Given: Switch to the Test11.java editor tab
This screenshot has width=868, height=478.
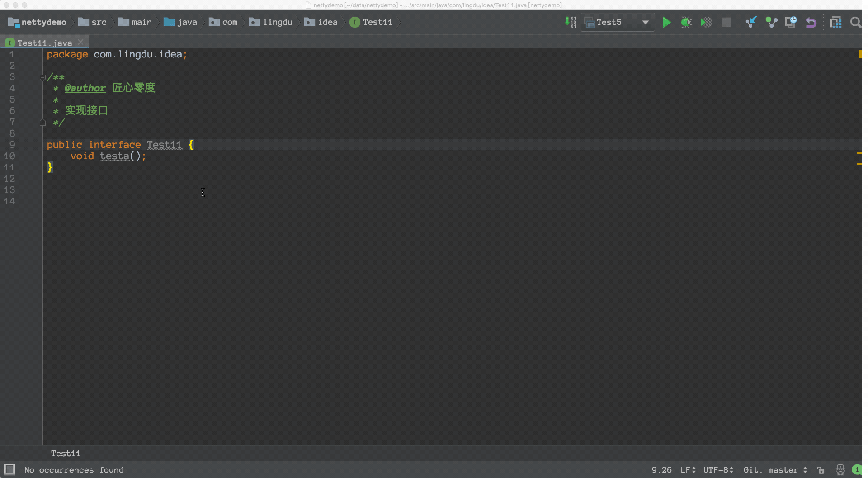Looking at the screenshot, I should 44,42.
